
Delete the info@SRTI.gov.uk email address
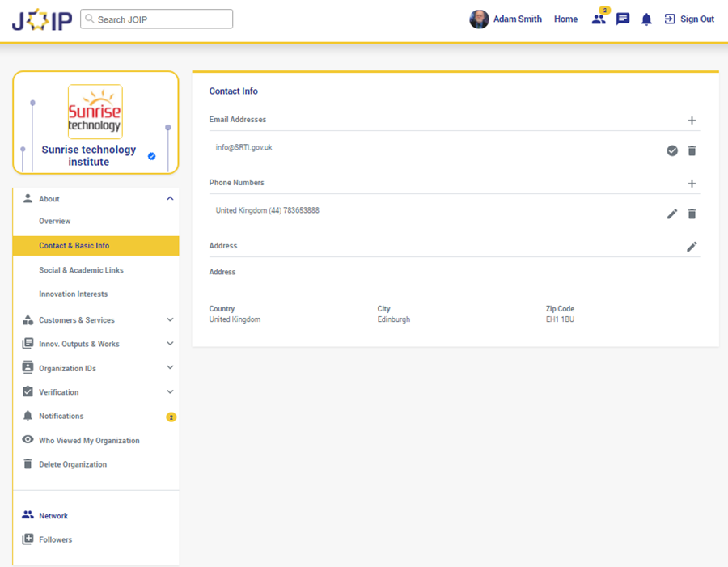692,151
